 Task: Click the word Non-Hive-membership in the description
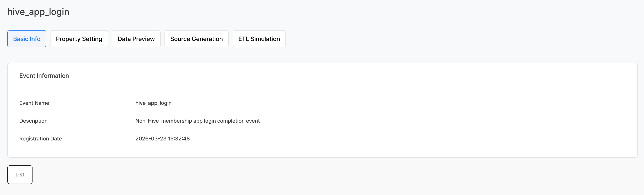(x=164, y=121)
